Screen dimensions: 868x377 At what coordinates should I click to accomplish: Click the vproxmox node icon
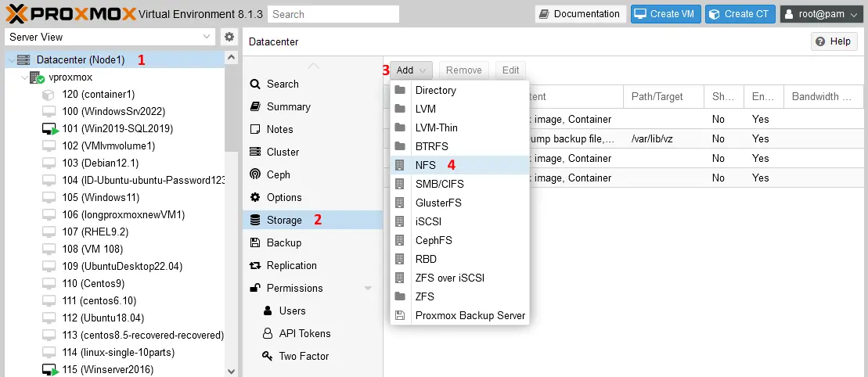click(37, 77)
